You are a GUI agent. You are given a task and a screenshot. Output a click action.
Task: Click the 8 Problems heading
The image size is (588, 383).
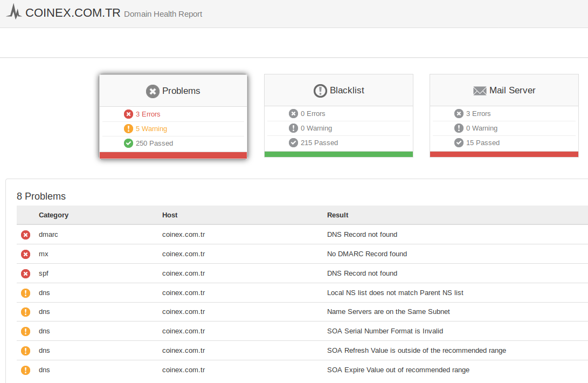click(x=41, y=196)
